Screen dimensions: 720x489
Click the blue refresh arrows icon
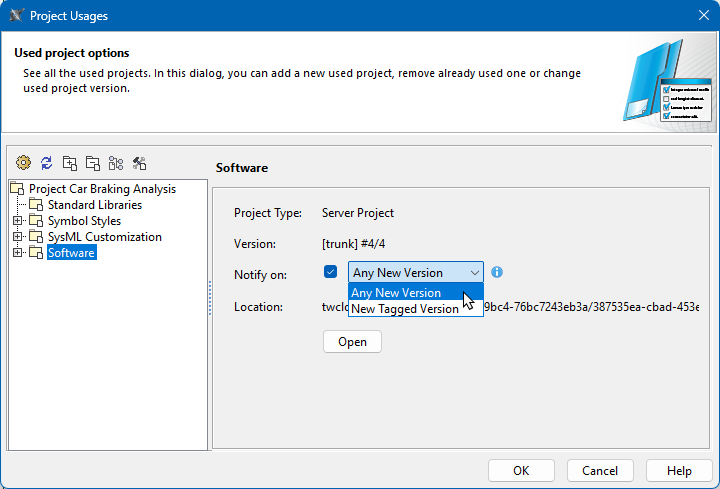click(x=46, y=163)
